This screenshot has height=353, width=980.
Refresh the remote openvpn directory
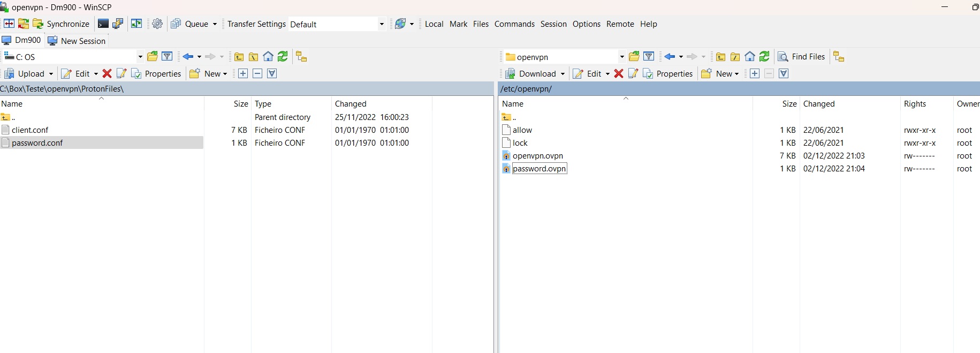coord(764,57)
